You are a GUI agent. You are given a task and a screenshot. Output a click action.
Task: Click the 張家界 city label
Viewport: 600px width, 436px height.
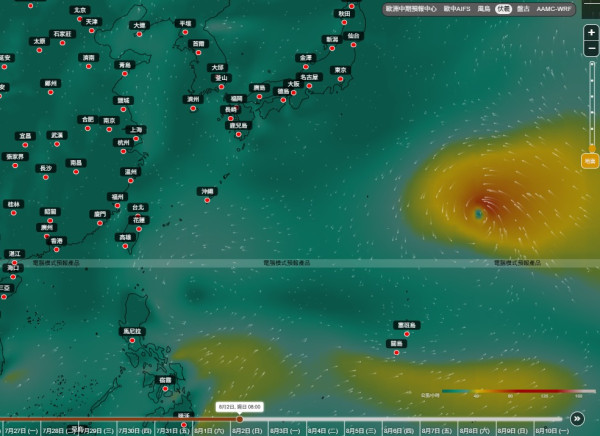click(x=15, y=157)
